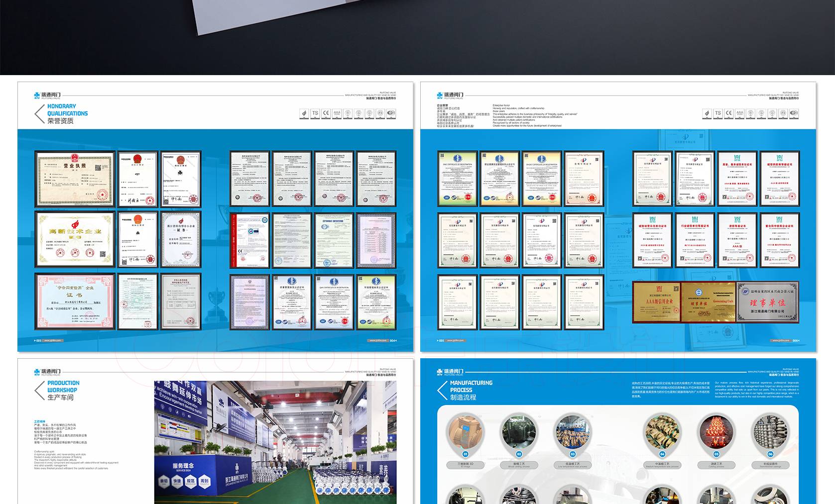835x504 pixels.
Task: Click the Production Workshop heading text
Action: [63, 387]
